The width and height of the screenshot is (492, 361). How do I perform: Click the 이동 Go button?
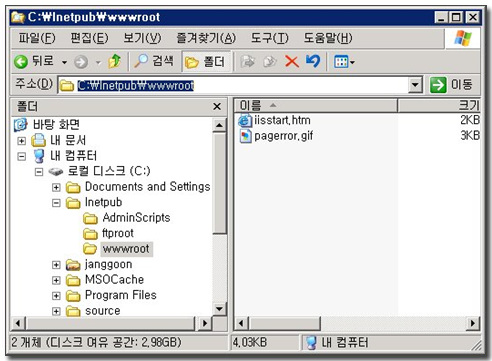point(452,85)
